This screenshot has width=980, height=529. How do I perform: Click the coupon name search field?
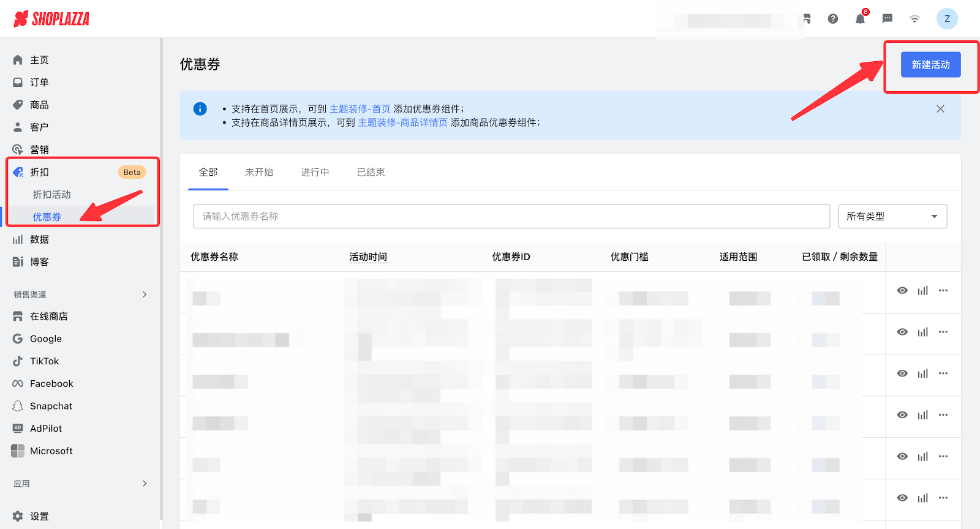pos(511,216)
